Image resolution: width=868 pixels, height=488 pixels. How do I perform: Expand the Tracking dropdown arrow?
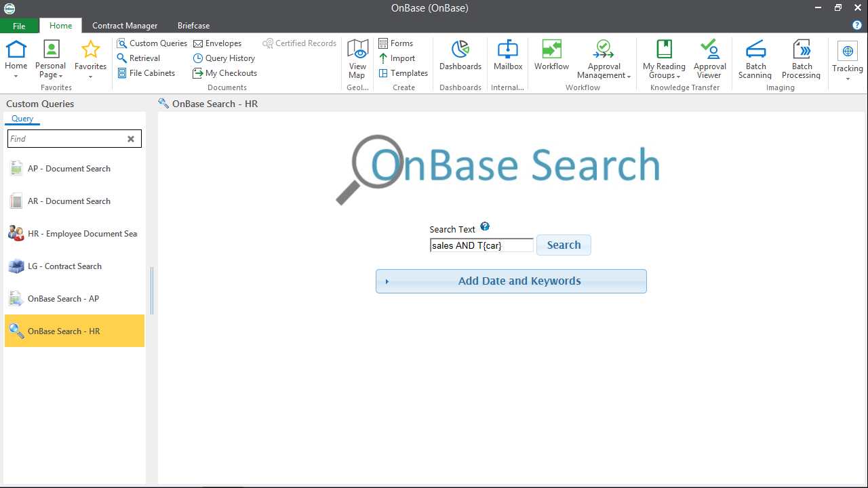pos(848,79)
